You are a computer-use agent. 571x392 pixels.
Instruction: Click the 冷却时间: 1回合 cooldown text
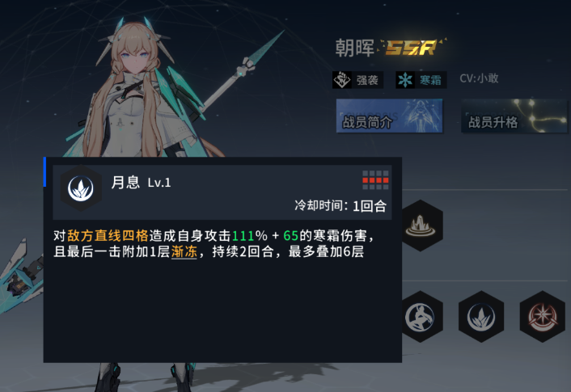tap(340, 206)
